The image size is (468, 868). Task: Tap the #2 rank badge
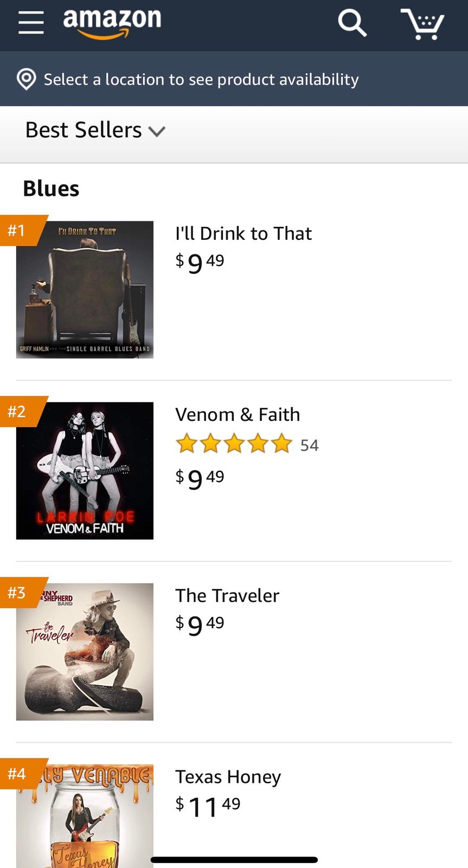18,411
